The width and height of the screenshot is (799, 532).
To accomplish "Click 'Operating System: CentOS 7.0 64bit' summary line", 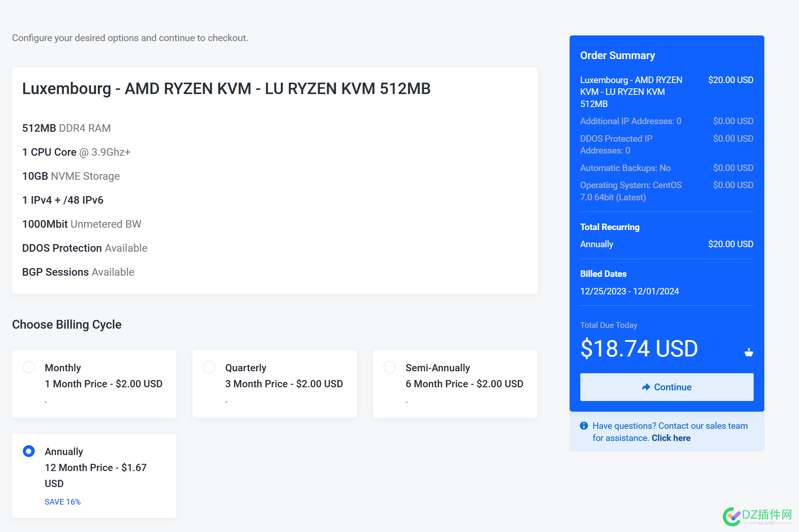I will 631,191.
